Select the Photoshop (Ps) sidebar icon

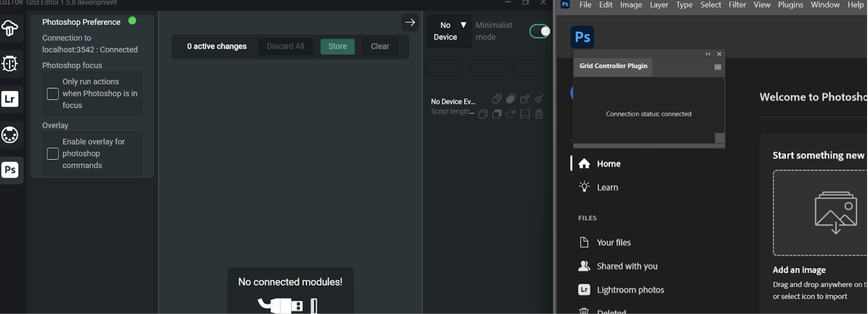coord(10,170)
